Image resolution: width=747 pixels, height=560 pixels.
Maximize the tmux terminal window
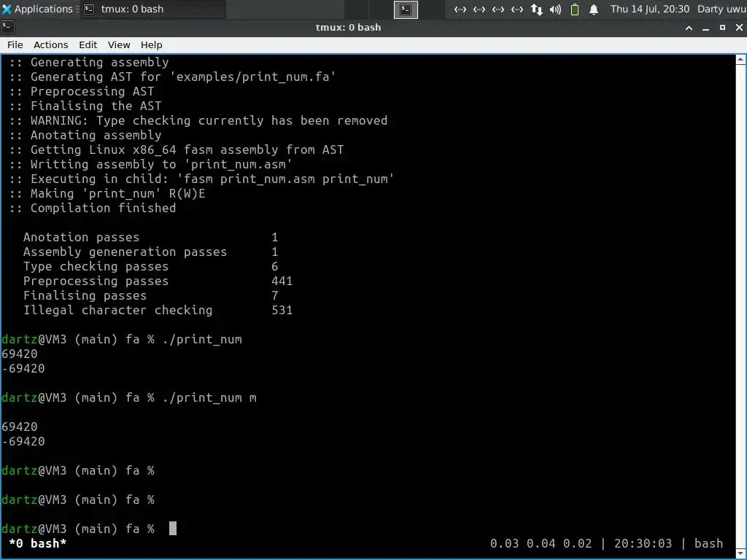pyautogui.click(x=722, y=28)
